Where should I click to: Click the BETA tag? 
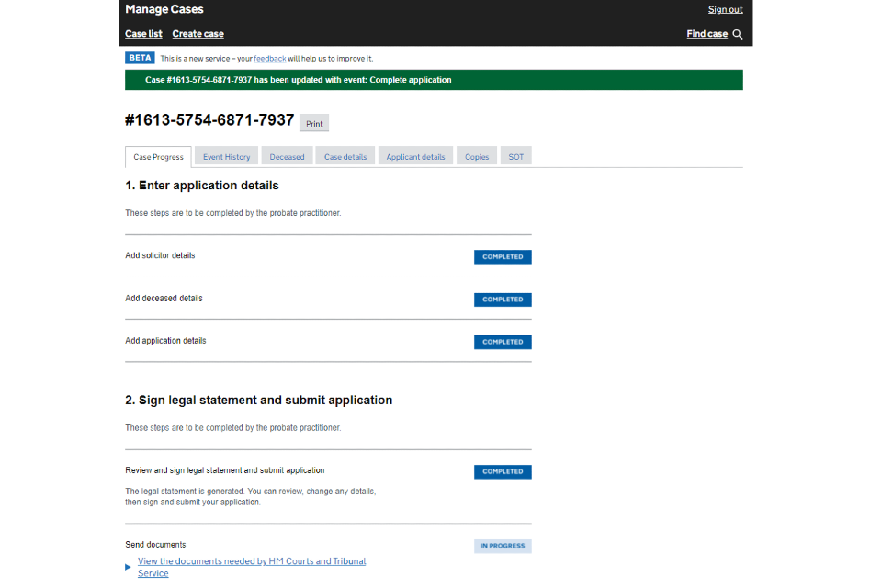tap(140, 58)
